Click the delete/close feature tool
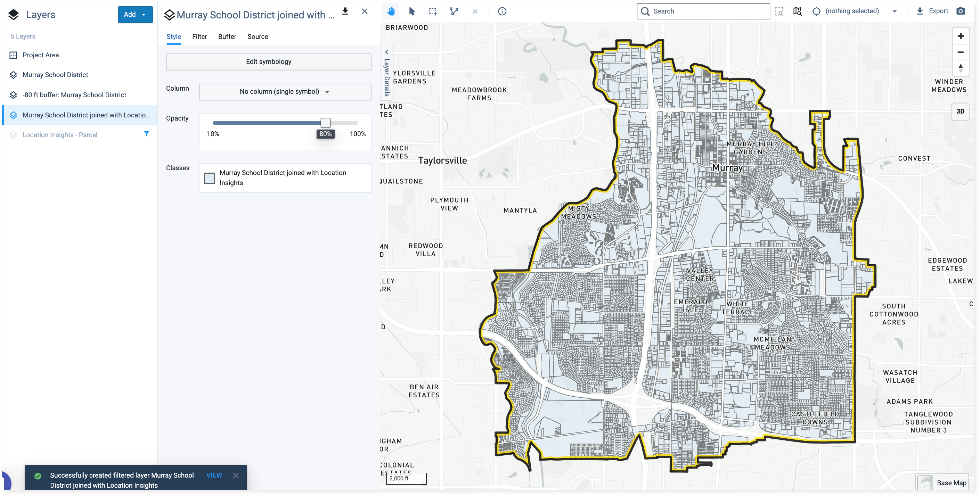Screen dimensions: 980x496 (x=476, y=11)
